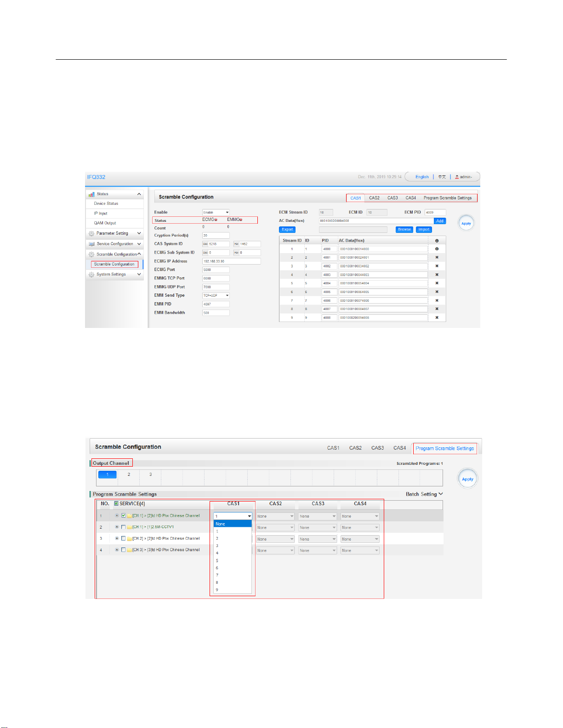The image size is (563, 728).
Task: Uncheck the first Phx Chinese Channel checkbox
Action: point(123,515)
